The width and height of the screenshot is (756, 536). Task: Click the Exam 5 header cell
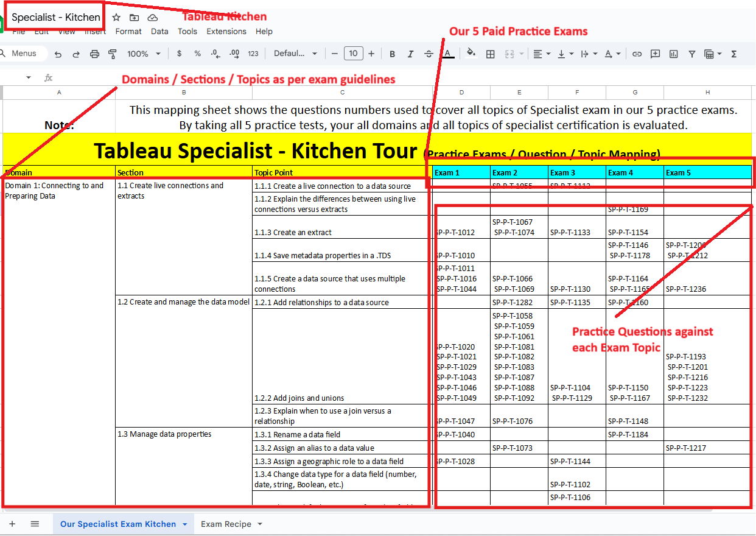(x=708, y=172)
